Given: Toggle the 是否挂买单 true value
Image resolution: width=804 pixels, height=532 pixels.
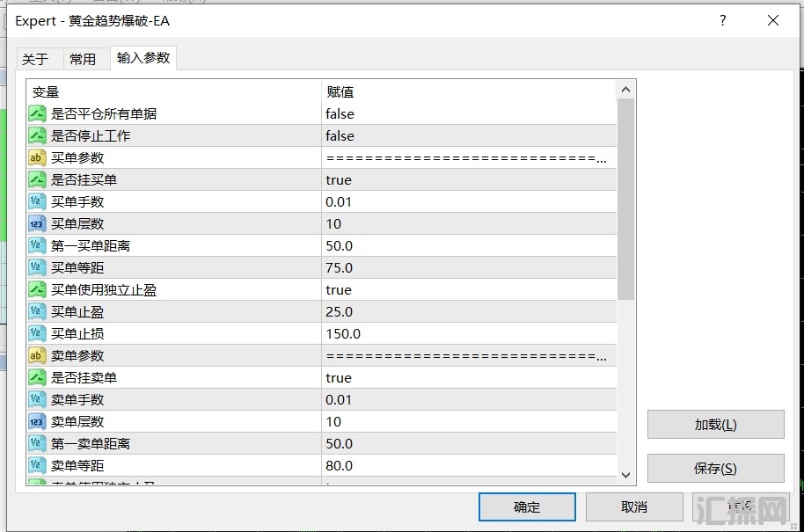Looking at the screenshot, I should (x=339, y=179).
